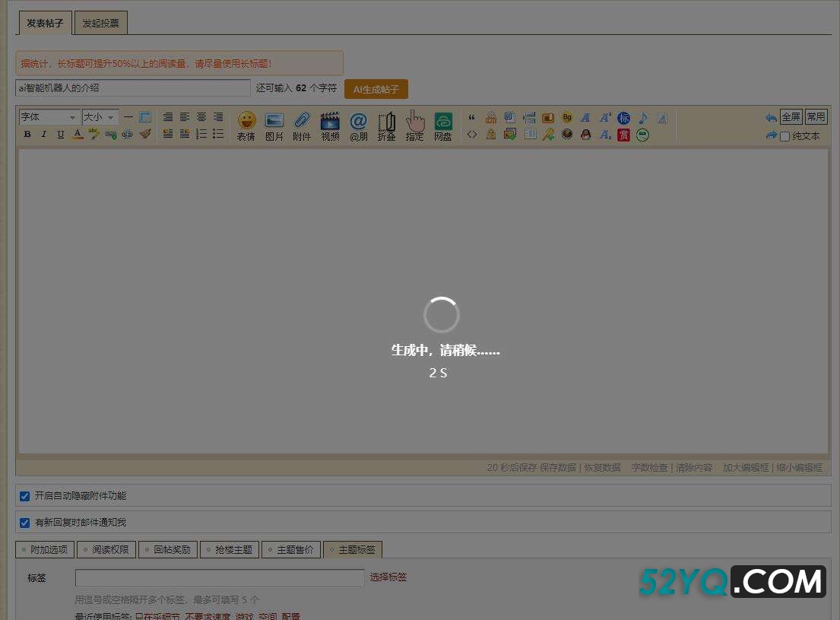Viewport: 840px width, 620px height.
Task: Click the 附件 attachment paperclip icon
Action: (x=302, y=126)
